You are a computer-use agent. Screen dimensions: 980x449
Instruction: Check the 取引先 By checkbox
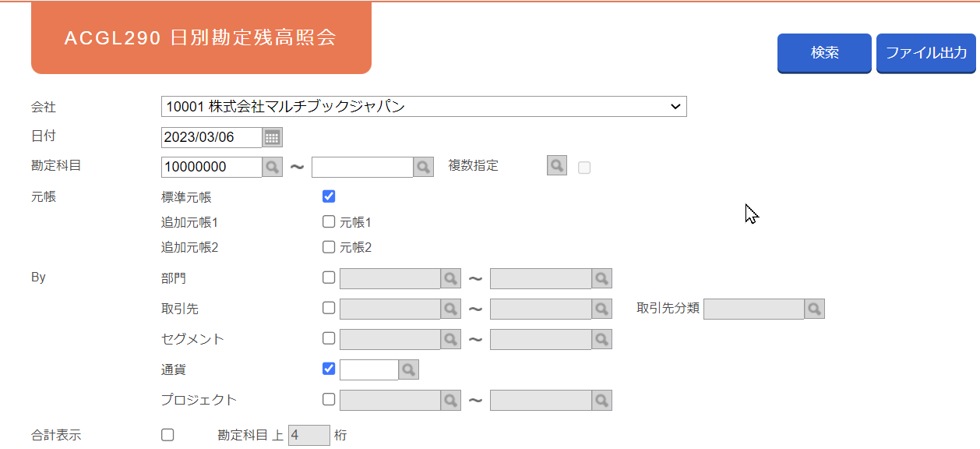(329, 308)
